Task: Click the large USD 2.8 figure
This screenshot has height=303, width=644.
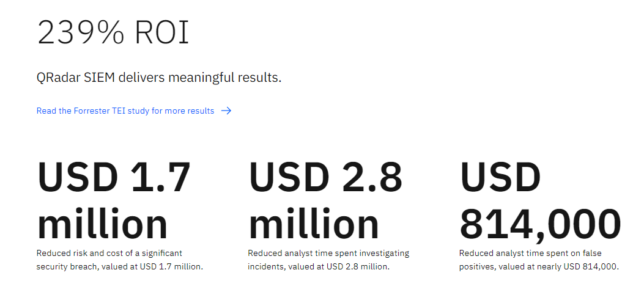Action: pyautogui.click(x=325, y=178)
